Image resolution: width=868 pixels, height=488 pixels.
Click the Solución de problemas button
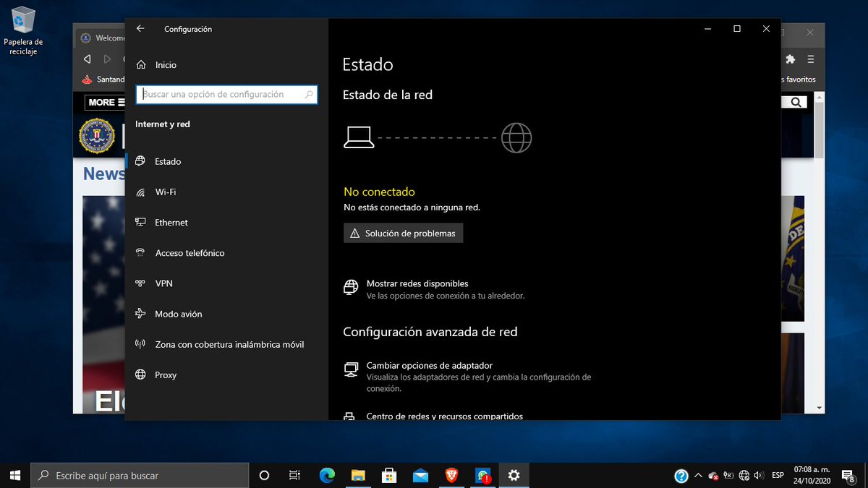[x=403, y=234]
